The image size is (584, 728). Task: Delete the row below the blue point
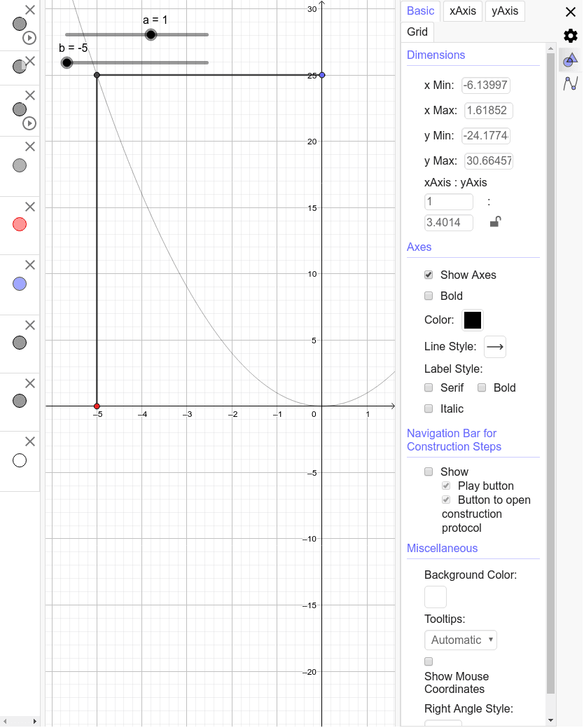[30, 325]
